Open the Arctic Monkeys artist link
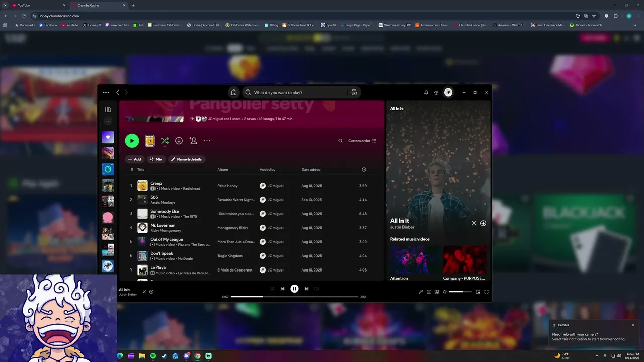The width and height of the screenshot is (644, 362). coord(163,203)
